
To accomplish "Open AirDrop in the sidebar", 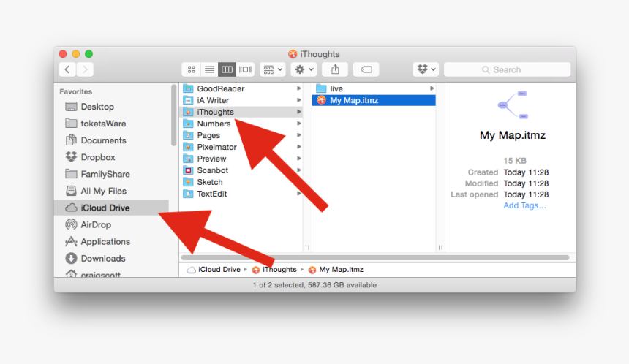I will coord(113,224).
